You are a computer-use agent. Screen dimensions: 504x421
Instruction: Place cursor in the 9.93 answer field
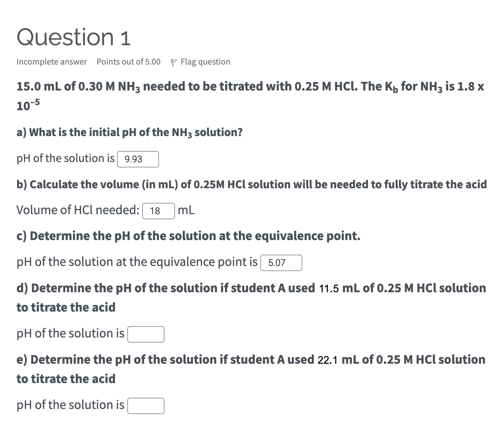[x=138, y=159]
